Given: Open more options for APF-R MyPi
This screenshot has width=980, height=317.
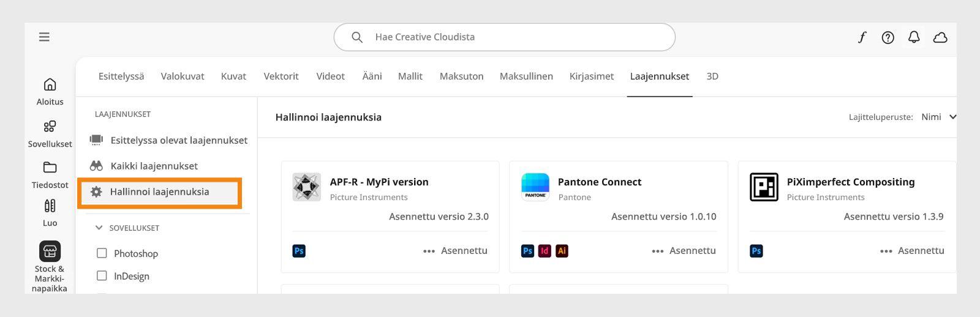Looking at the screenshot, I should 429,252.
